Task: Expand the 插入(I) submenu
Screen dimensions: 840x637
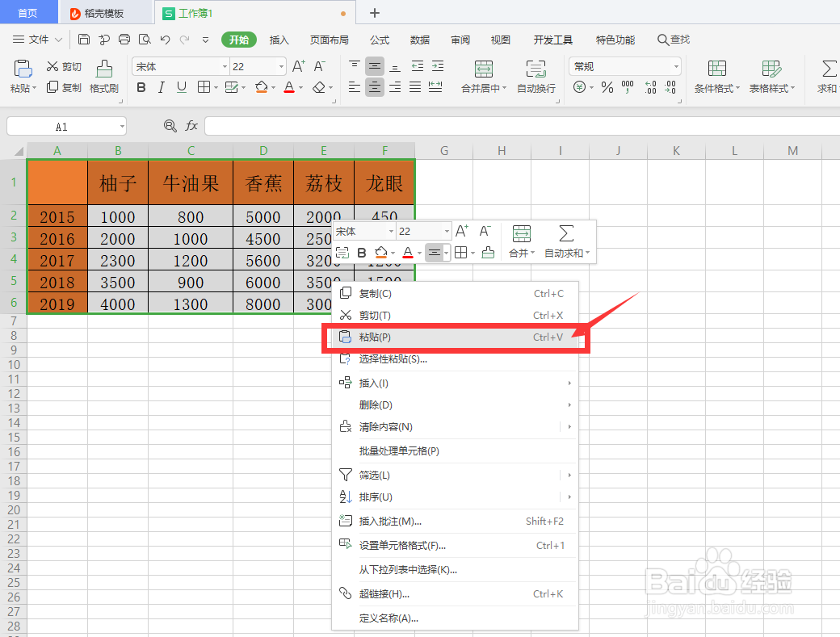Action: [456, 383]
